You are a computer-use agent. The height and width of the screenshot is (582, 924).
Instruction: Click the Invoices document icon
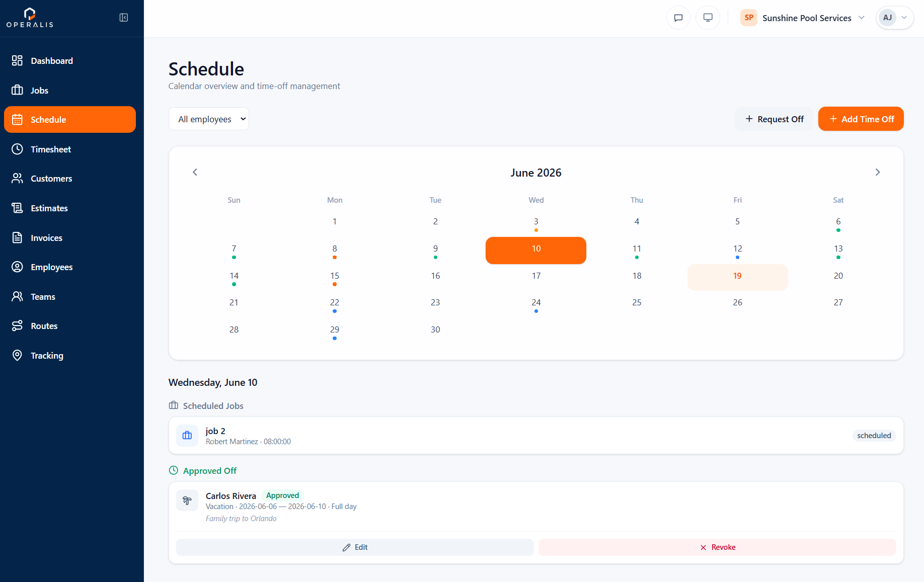click(x=17, y=237)
